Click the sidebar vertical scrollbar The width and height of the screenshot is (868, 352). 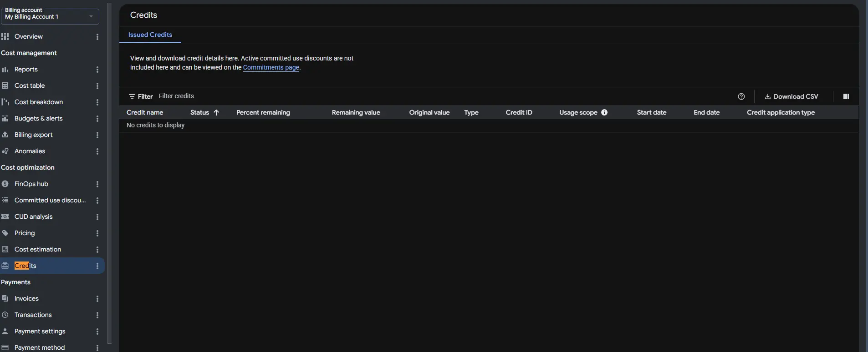[x=109, y=173]
